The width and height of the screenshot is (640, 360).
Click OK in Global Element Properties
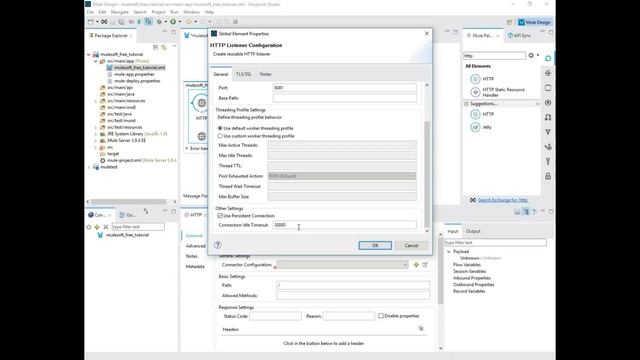tap(375, 245)
